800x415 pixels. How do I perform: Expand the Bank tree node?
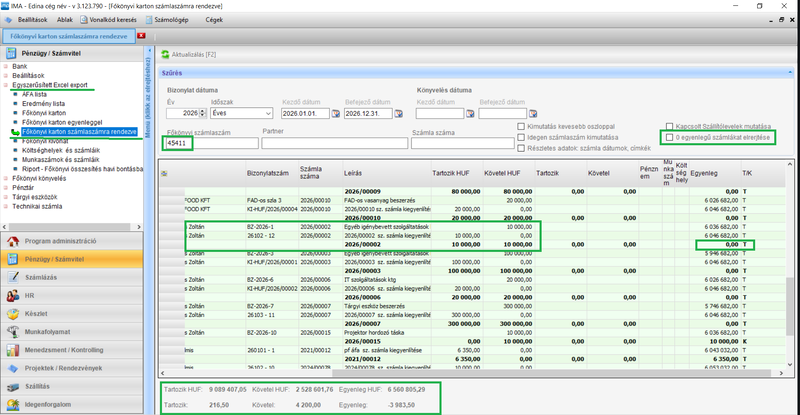pyautogui.click(x=7, y=66)
